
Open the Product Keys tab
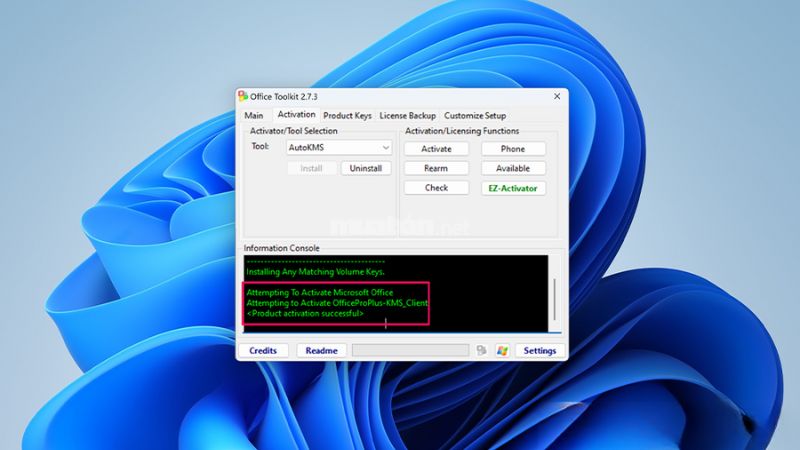click(347, 116)
